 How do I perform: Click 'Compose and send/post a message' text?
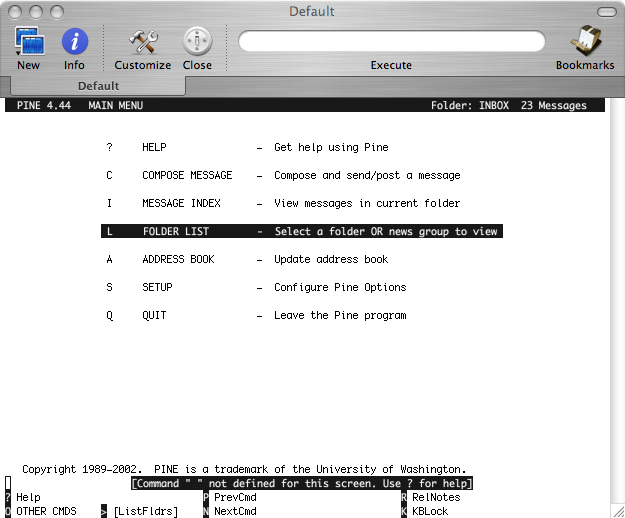(367, 175)
